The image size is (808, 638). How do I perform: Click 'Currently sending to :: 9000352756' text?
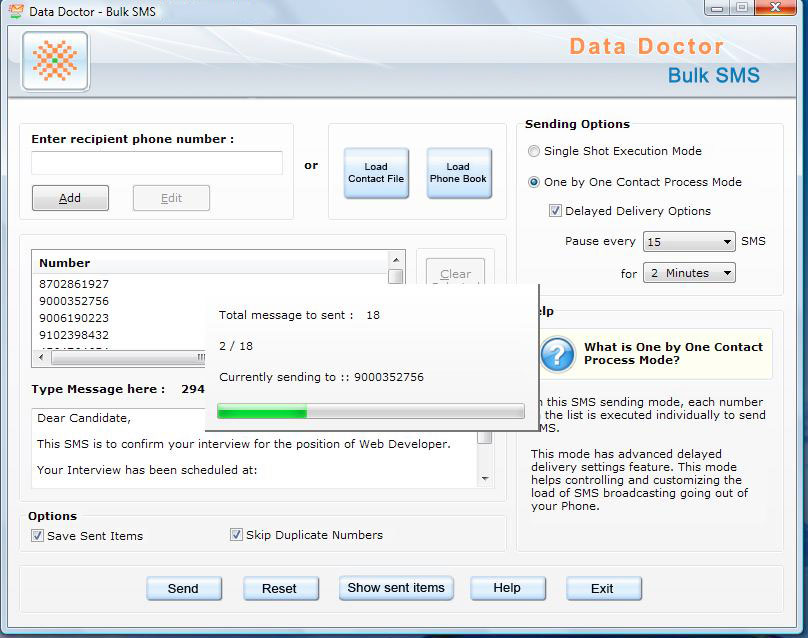click(x=322, y=377)
